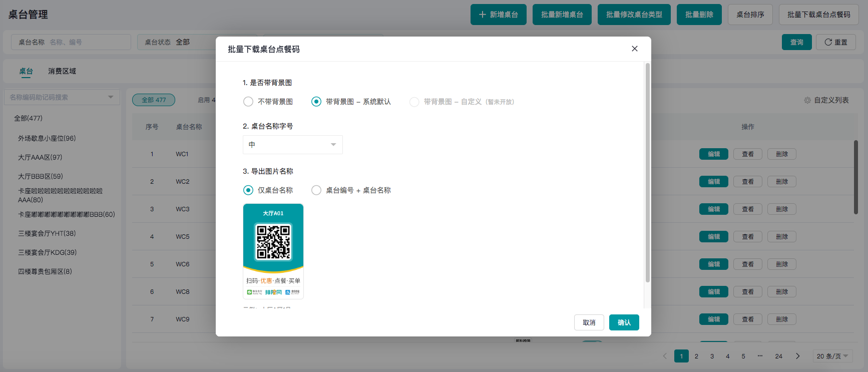Open the 名称编码助记码搜索 dropdown
868x372 pixels.
point(62,97)
